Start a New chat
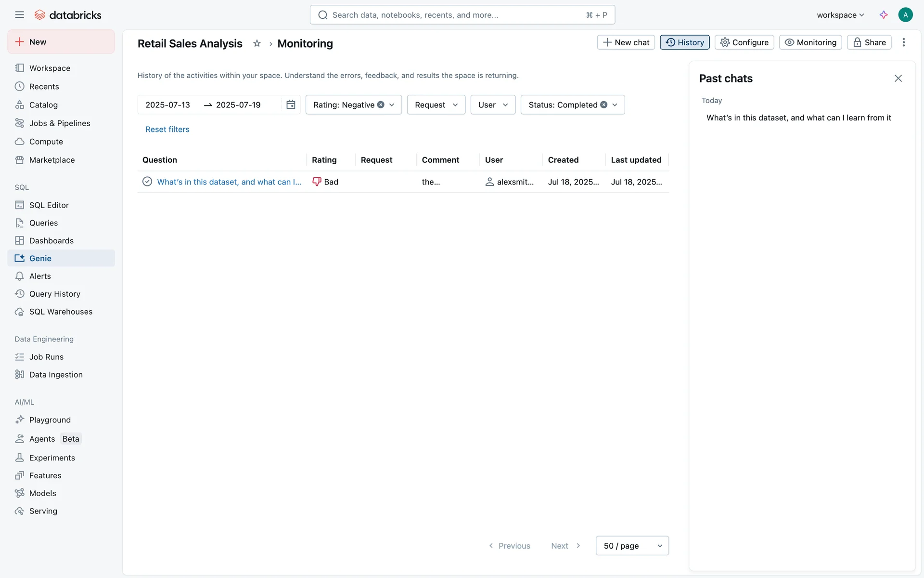Screen dimensions: 924x578 click(x=626, y=42)
